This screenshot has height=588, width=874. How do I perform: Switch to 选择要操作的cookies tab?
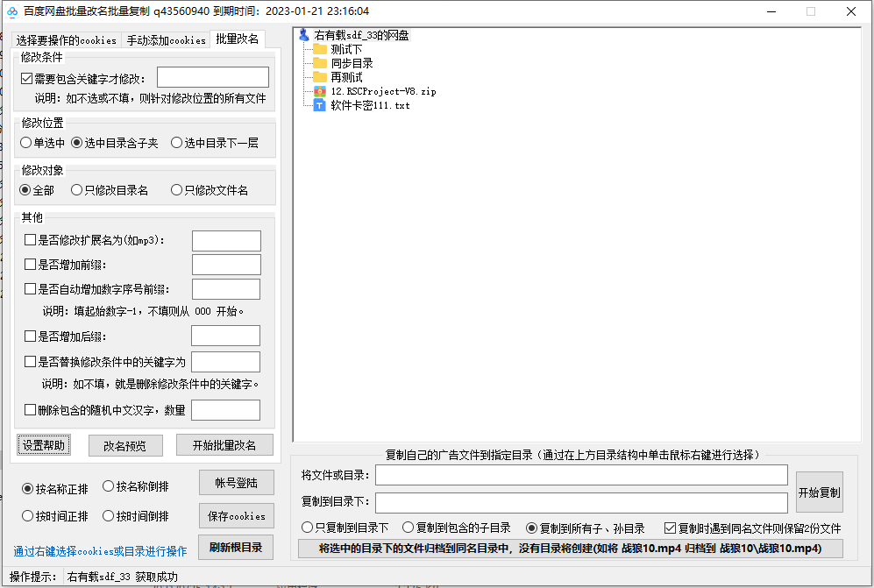[67, 40]
